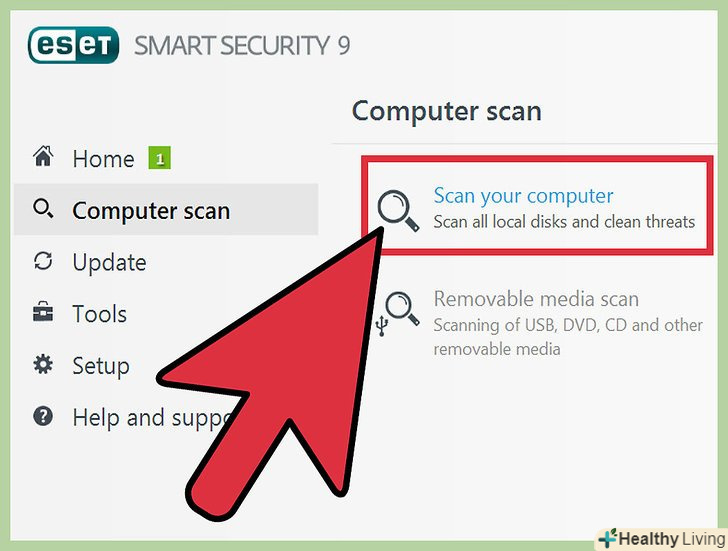The height and width of the screenshot is (551, 728).
Task: Click the green notification badge next to Home
Action: click(x=160, y=158)
